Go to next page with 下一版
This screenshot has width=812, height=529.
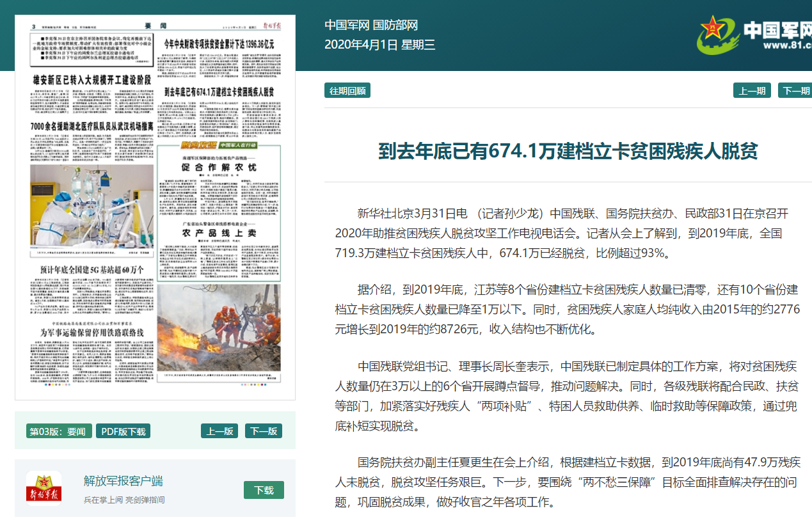tap(263, 431)
